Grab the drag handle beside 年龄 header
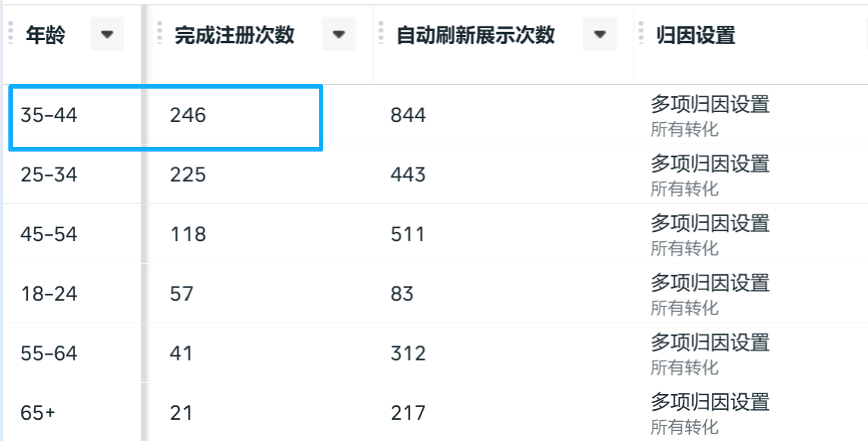This screenshot has width=868, height=441. (x=11, y=33)
